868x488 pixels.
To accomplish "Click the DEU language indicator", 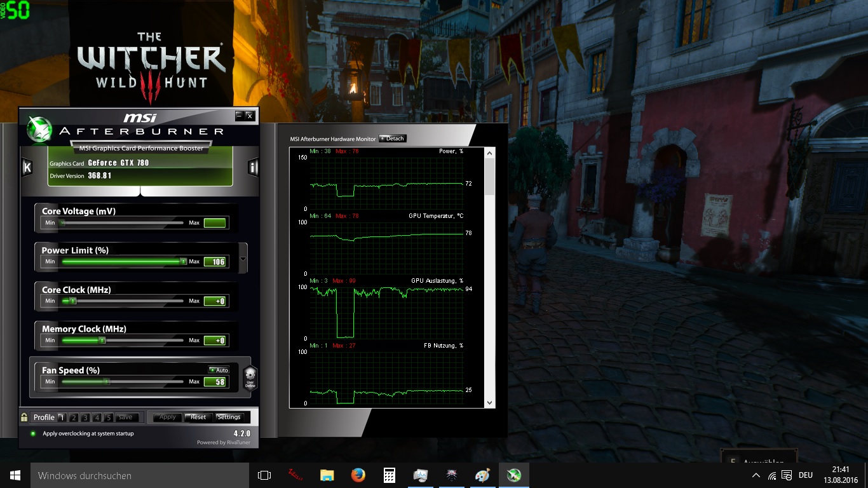I will pyautogui.click(x=806, y=475).
